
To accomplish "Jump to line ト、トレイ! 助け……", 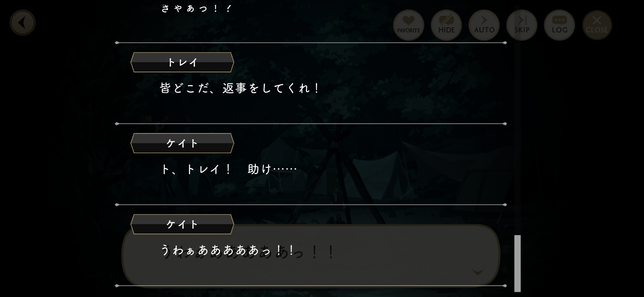I will point(228,169).
